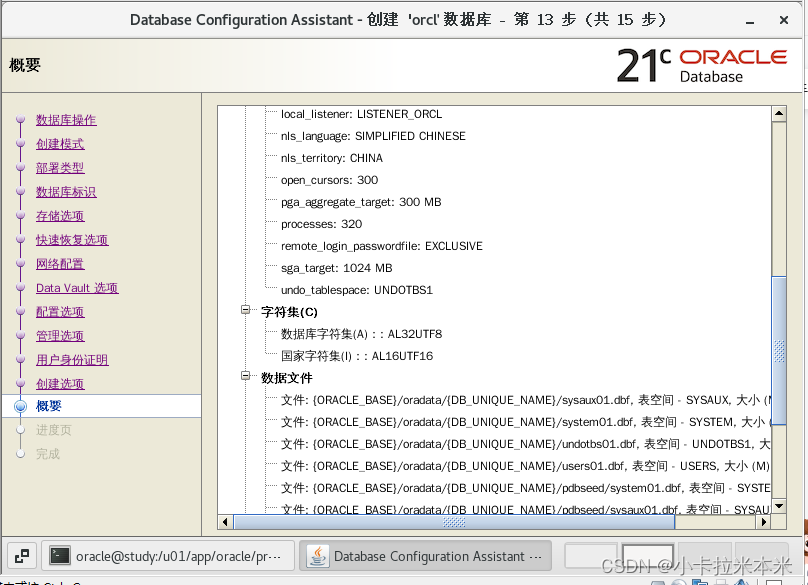Viewport: 808px width, 585px height.
Task: Click the horizontal scrollbar left arrow
Action: 224,521
